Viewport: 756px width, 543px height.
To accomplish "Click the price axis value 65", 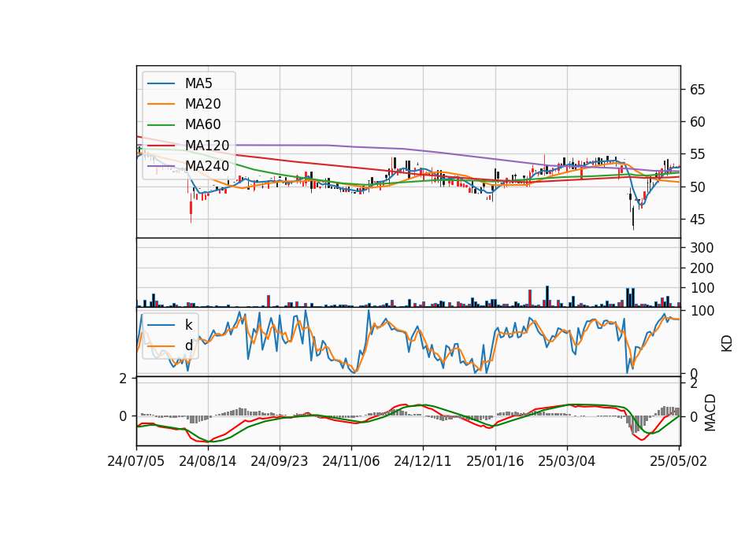I will pyautogui.click(x=697, y=90).
